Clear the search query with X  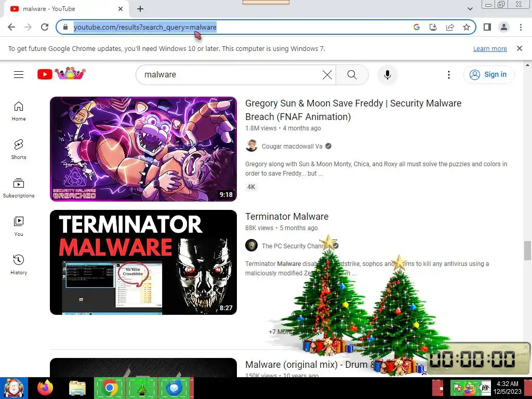pos(327,75)
